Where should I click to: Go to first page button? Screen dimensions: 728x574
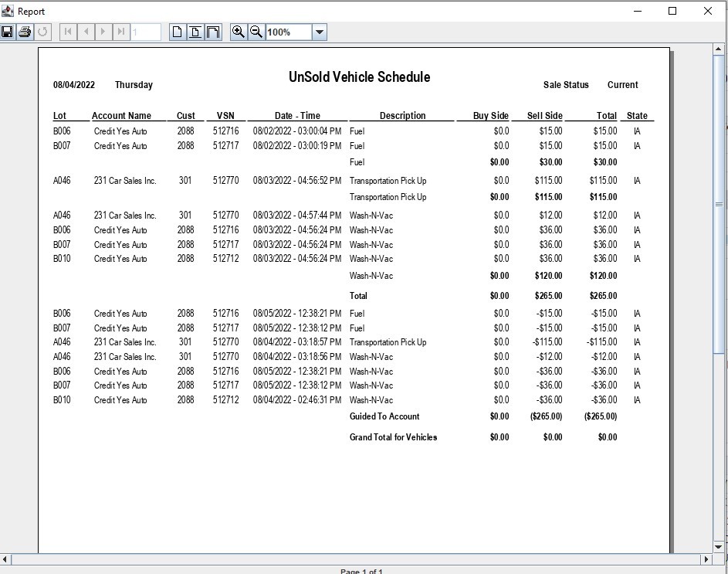tap(68, 32)
